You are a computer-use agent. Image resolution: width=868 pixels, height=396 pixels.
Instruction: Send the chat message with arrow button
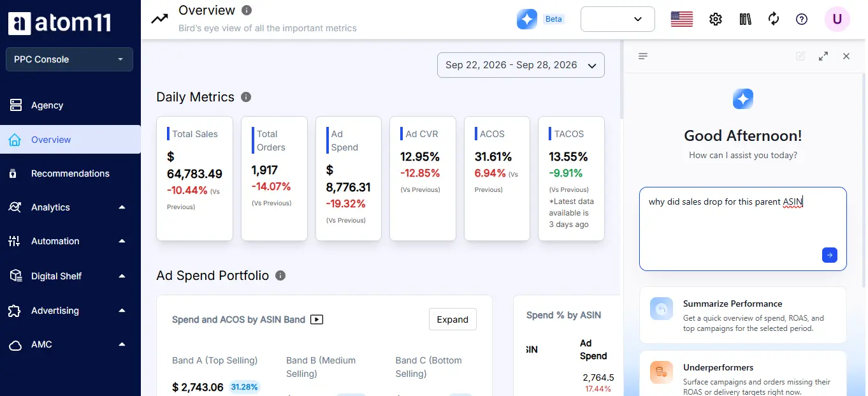(x=830, y=255)
